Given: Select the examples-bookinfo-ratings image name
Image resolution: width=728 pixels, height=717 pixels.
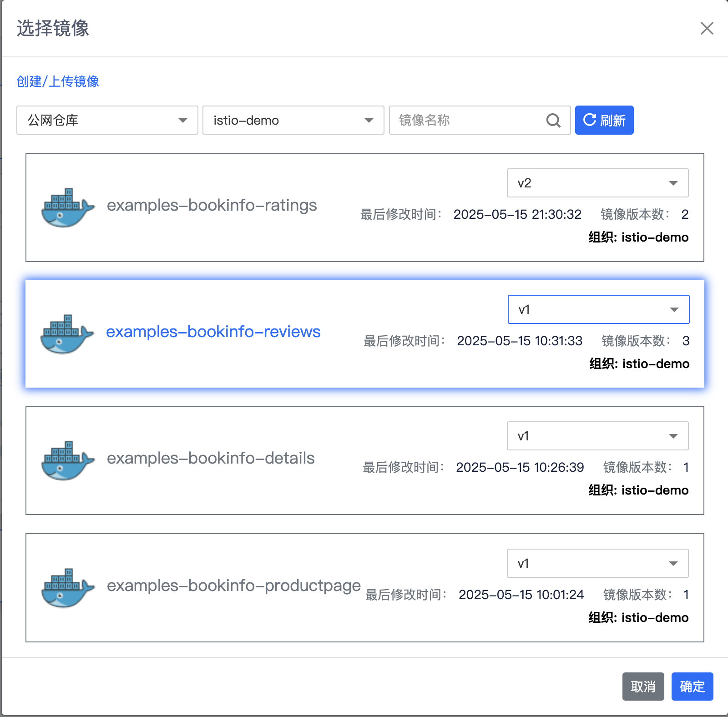Looking at the screenshot, I should pyautogui.click(x=212, y=205).
